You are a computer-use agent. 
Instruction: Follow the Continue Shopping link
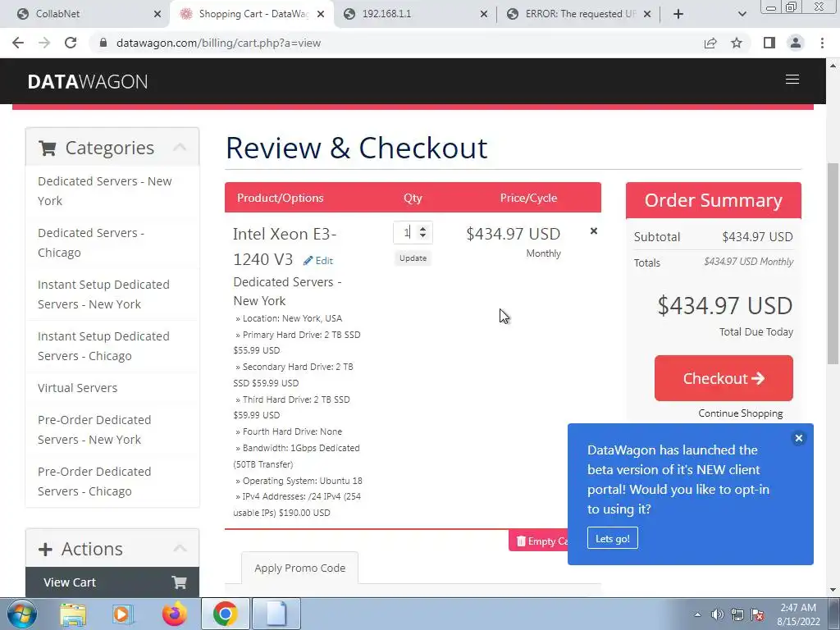tap(741, 413)
